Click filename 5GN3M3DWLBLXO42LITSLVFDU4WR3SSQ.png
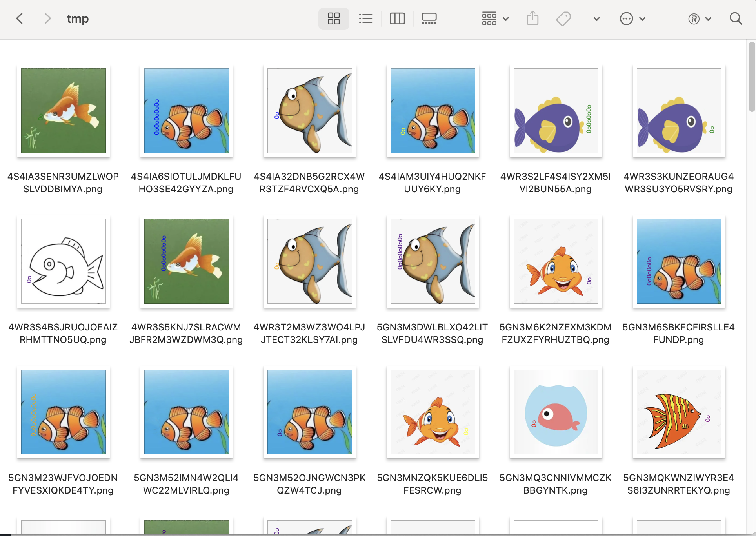This screenshot has height=536, width=756. pyautogui.click(x=433, y=334)
